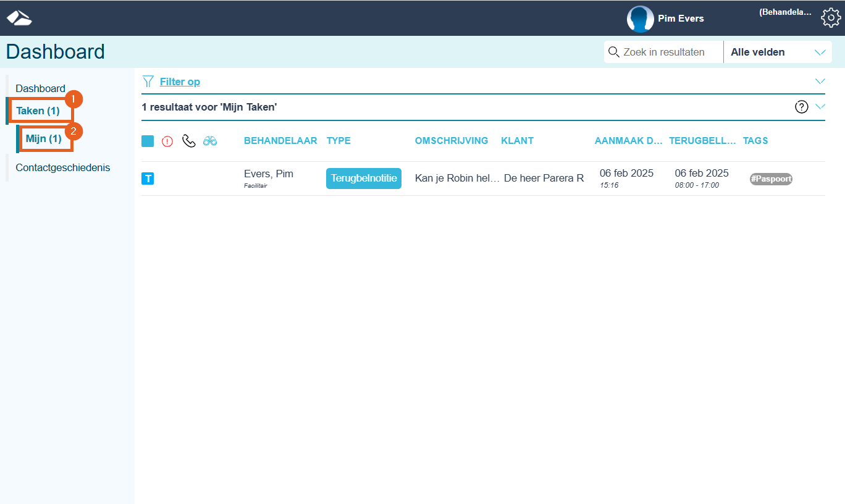The image size is (845, 504).
Task: Open the Alle velden dropdown
Action: pyautogui.click(x=778, y=52)
